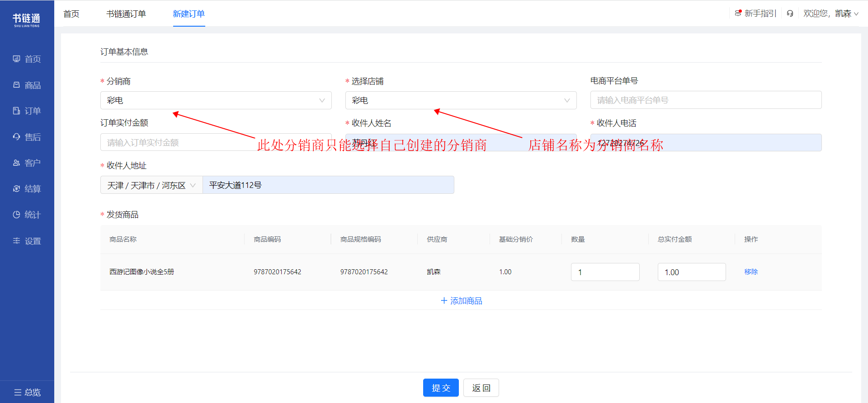The image size is (868, 403).
Task: Open 统计 in the sidebar
Action: pyautogui.click(x=27, y=215)
